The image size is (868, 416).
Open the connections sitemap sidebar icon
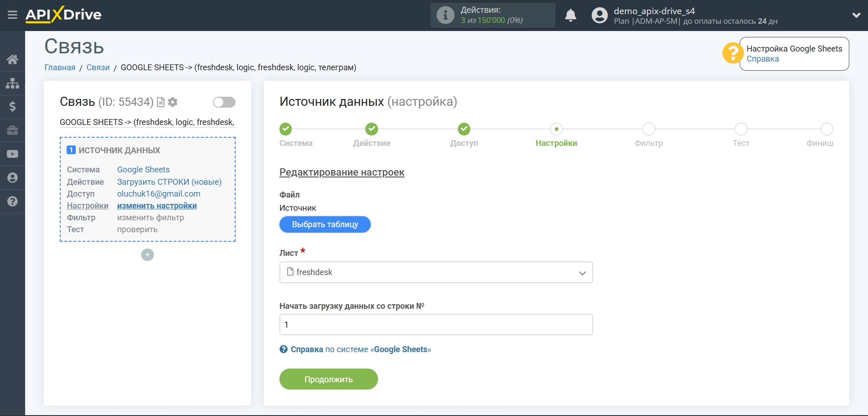coord(12,83)
